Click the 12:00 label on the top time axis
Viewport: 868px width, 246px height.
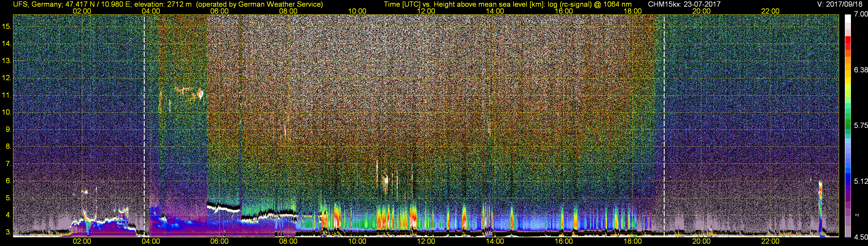[426, 11]
